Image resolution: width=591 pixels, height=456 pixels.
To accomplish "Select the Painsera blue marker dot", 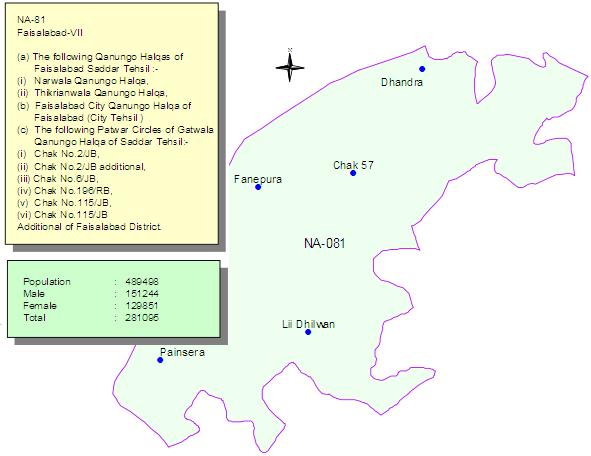I will click(160, 360).
